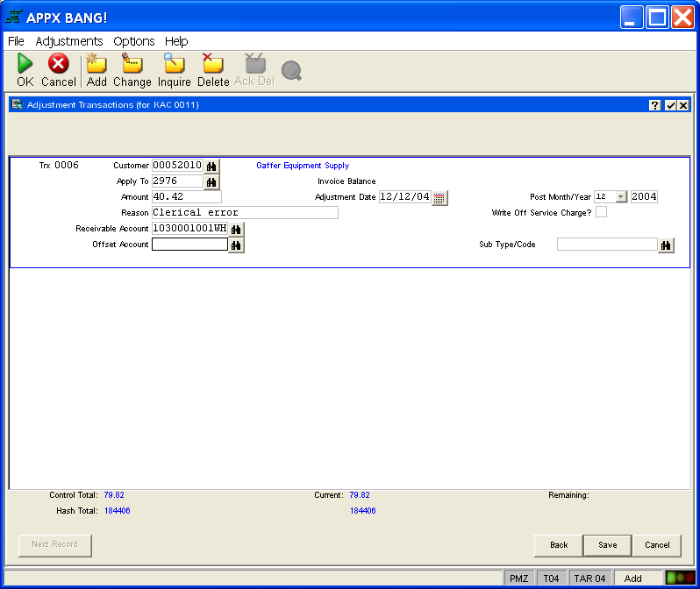Click the Back button
Viewport: 700px width, 589px height.
coord(559,545)
